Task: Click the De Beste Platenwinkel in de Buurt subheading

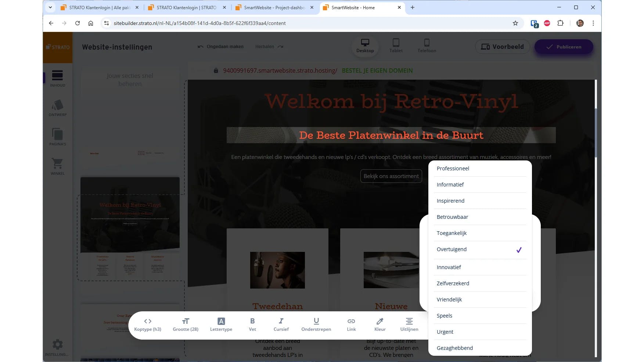Action: click(x=391, y=135)
